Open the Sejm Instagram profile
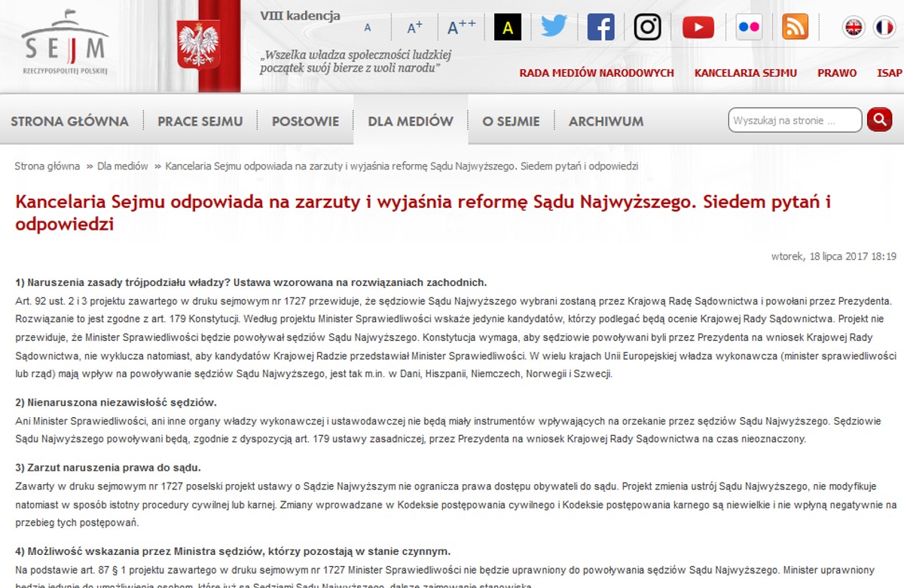Image resolution: width=904 pixels, height=588 pixels. (647, 27)
